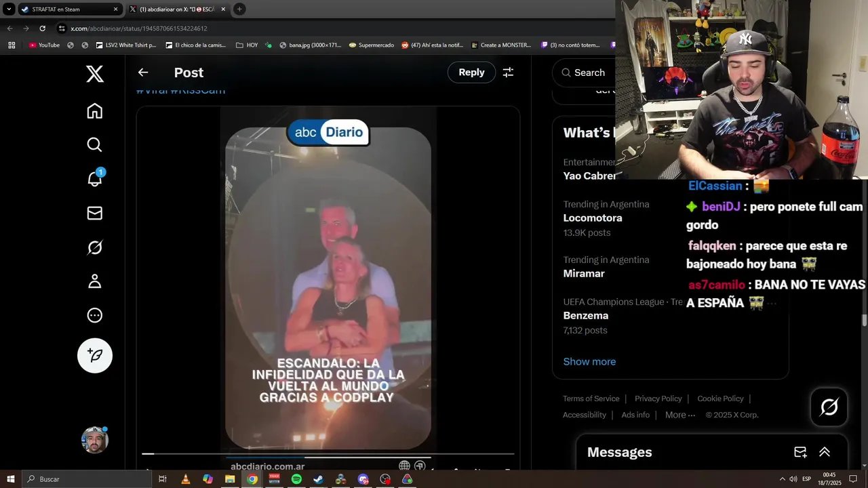Open Spotify from taskbar
The height and width of the screenshot is (488, 868).
(x=296, y=479)
